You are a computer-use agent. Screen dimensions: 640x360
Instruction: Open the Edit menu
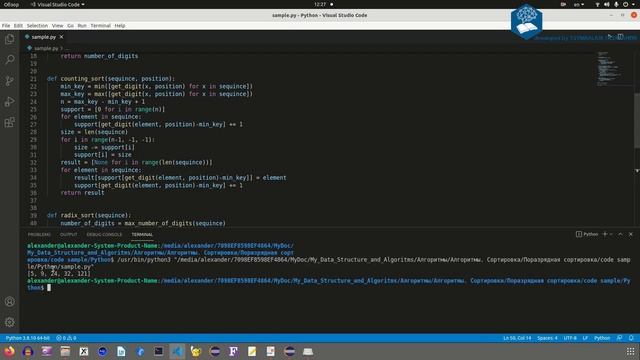coord(18,25)
